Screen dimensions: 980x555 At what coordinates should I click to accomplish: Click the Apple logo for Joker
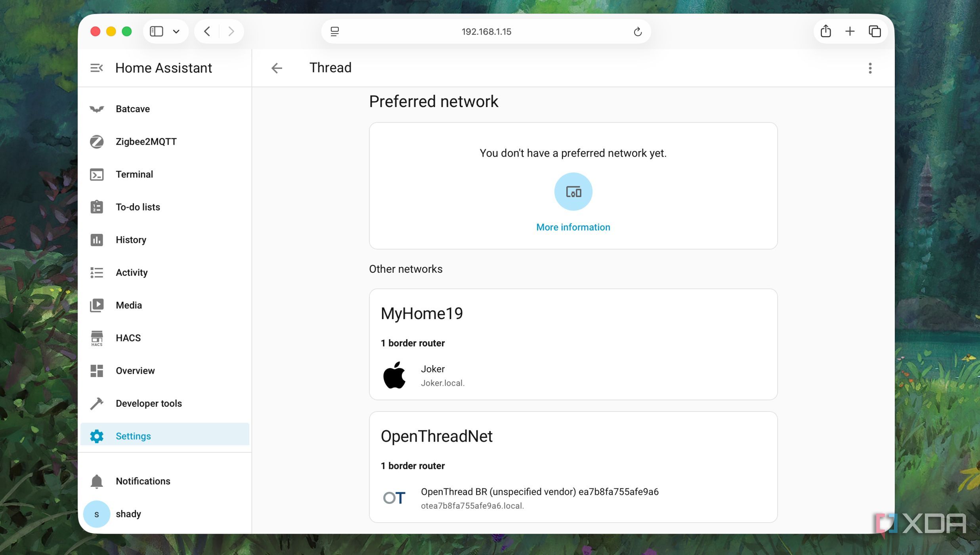[x=394, y=375]
